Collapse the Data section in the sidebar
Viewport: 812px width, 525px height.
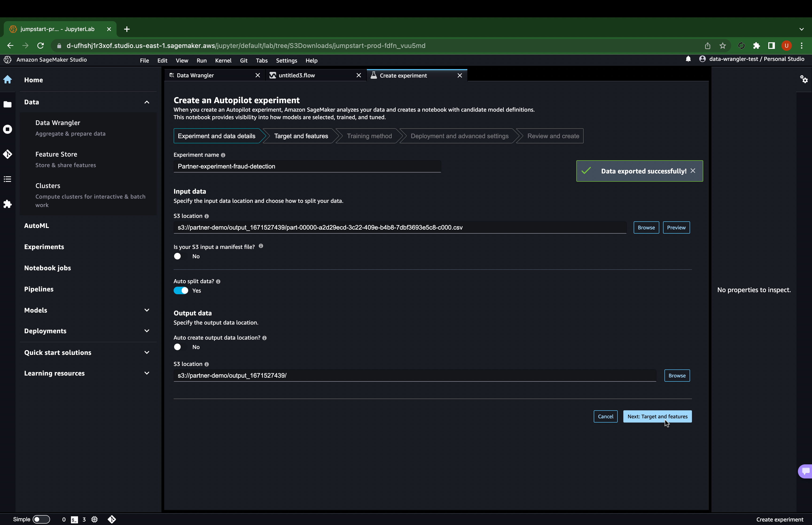pos(147,102)
